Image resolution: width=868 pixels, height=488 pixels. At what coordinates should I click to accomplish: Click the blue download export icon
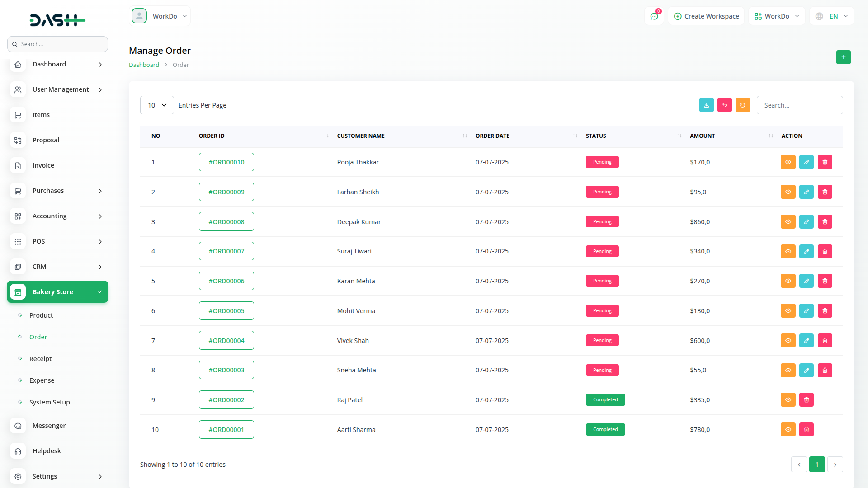706,105
